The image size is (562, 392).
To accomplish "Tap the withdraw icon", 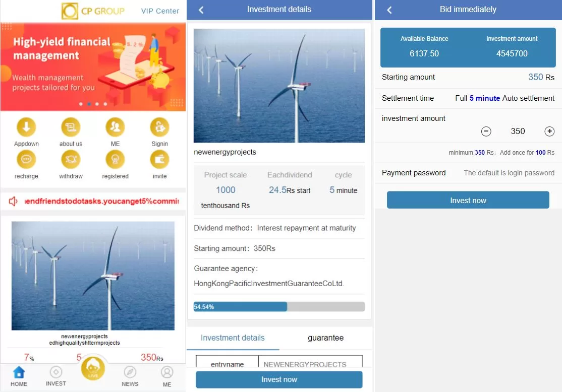I will pyautogui.click(x=71, y=159).
